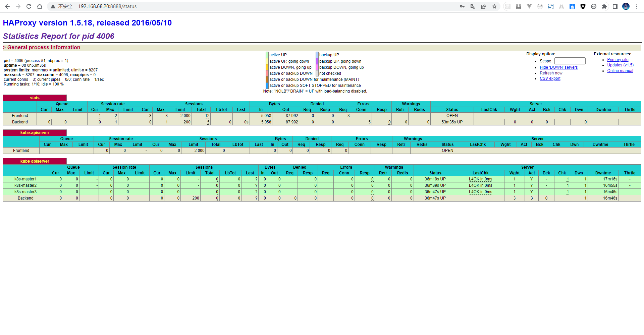Click the red 'stats' table title
This screenshot has height=335, width=644.
click(35, 98)
